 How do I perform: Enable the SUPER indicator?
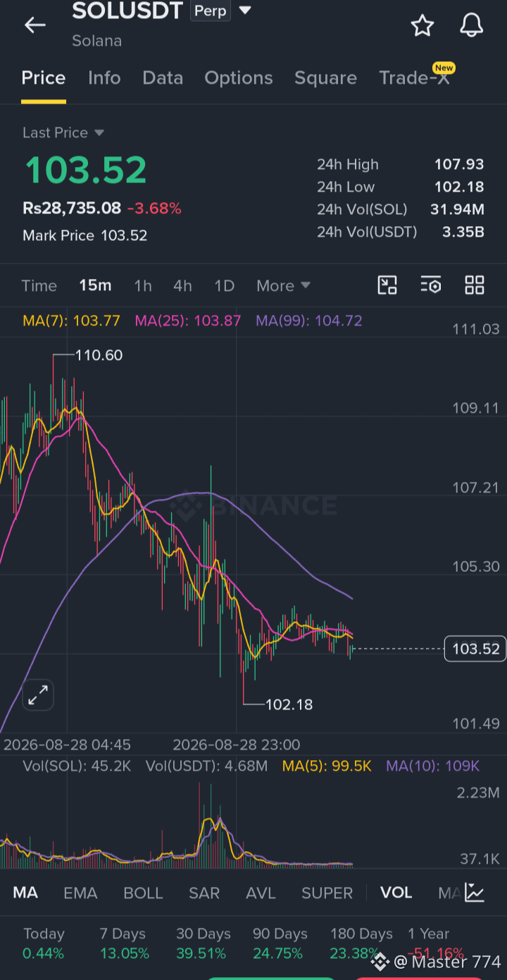(x=327, y=893)
